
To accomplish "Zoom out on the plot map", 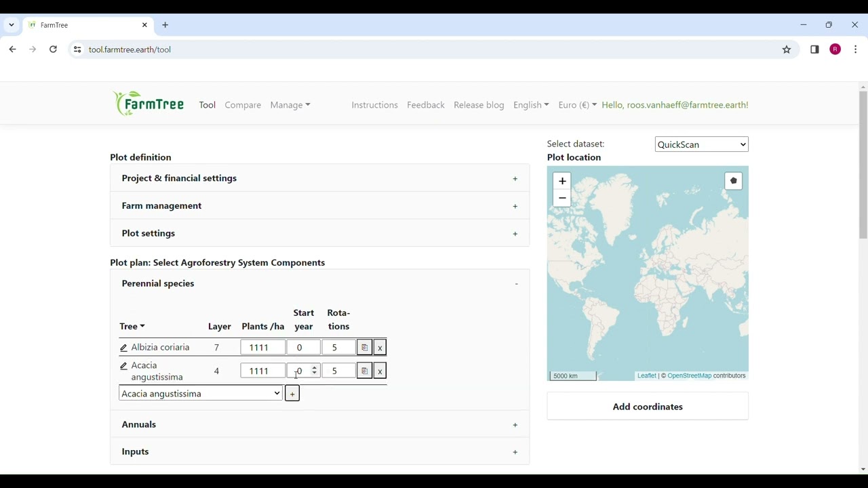I will click(x=562, y=198).
